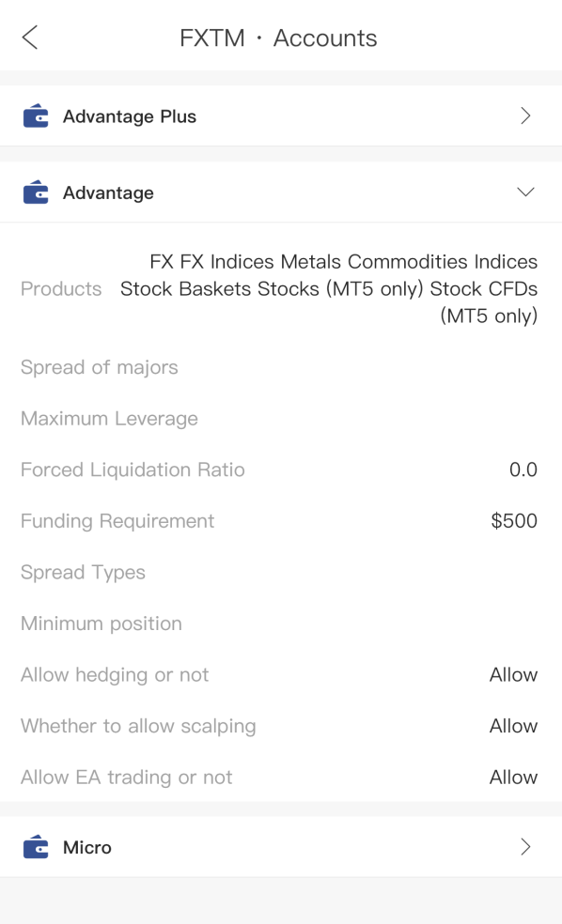Screen dimensions: 562x924
Task: Collapse the Advantage section chevron
Action: 525,192
